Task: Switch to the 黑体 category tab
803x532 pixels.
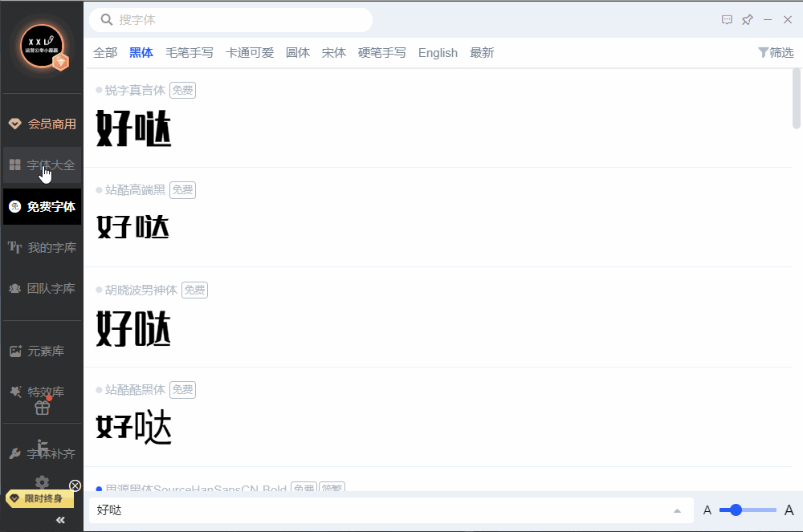Action: click(x=141, y=53)
